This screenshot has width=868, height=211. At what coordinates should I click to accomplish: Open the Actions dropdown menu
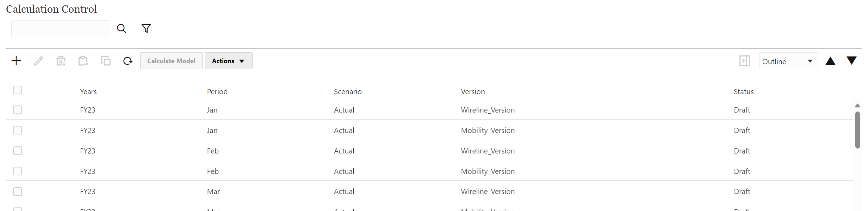228,61
